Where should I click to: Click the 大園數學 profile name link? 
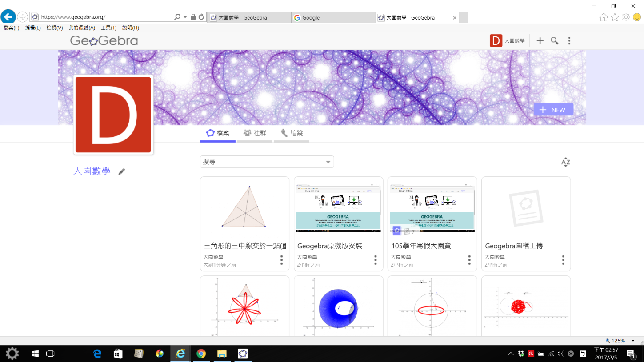(x=92, y=171)
